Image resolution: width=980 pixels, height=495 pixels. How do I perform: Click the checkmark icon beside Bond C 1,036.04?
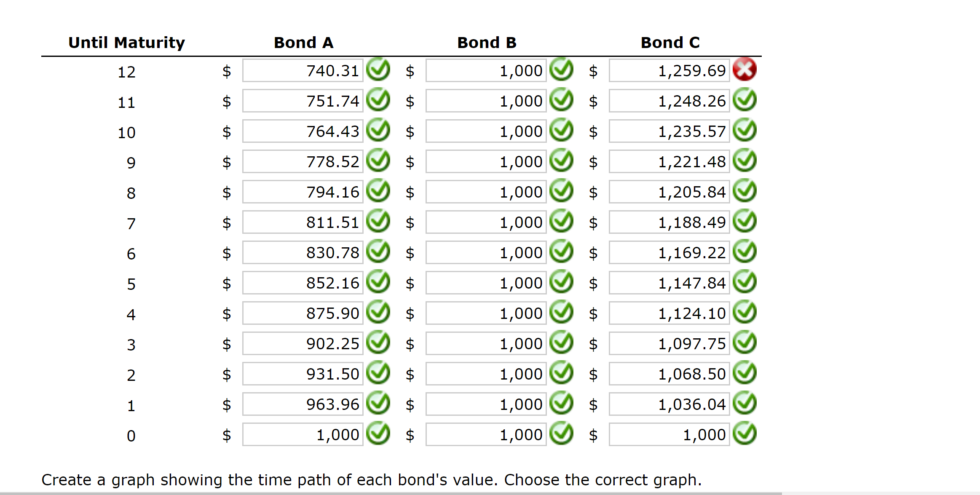pyautogui.click(x=744, y=404)
